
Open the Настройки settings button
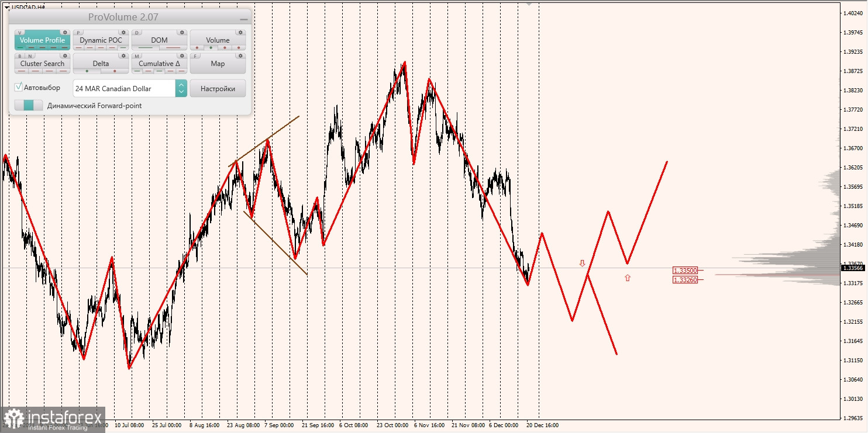[218, 88]
